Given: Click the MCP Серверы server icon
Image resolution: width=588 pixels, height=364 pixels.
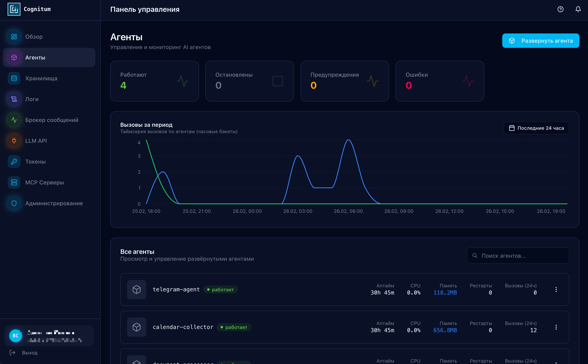Looking at the screenshot, I should [x=14, y=182].
